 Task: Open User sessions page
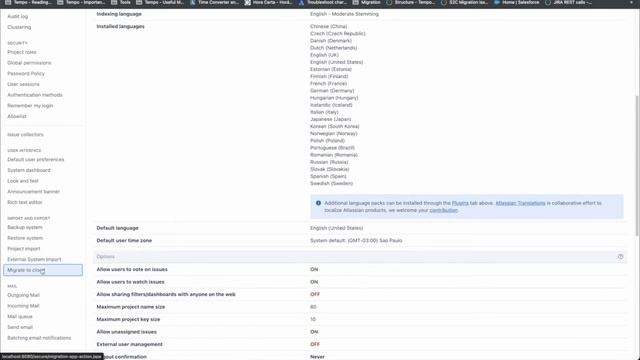click(x=23, y=84)
